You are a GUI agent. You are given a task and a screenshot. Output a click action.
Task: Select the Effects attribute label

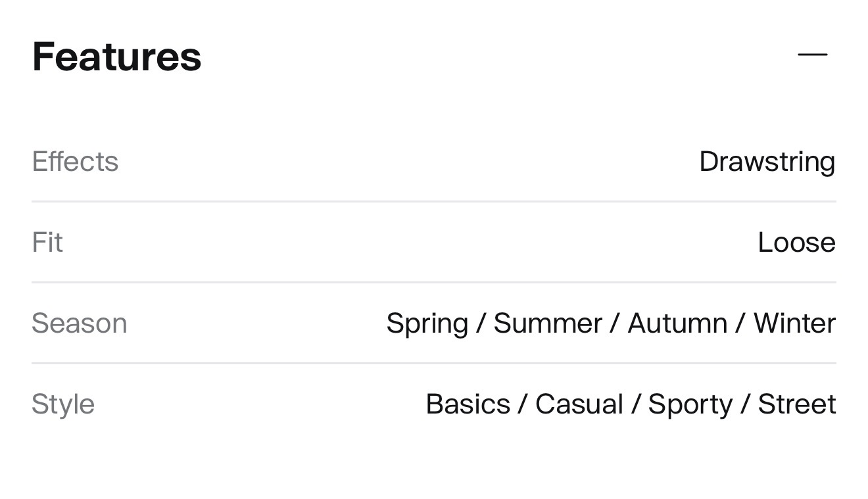tap(75, 162)
